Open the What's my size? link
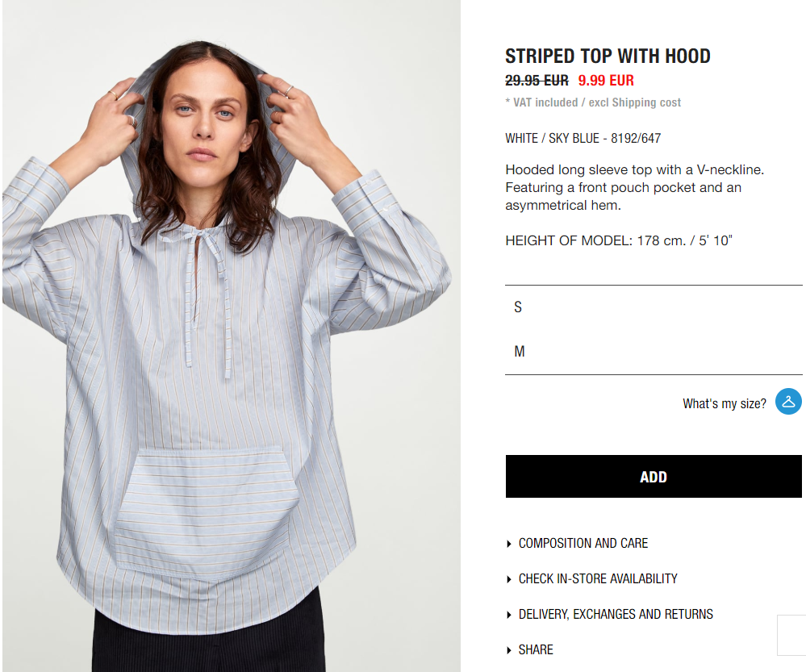The height and width of the screenshot is (672, 806). (724, 403)
